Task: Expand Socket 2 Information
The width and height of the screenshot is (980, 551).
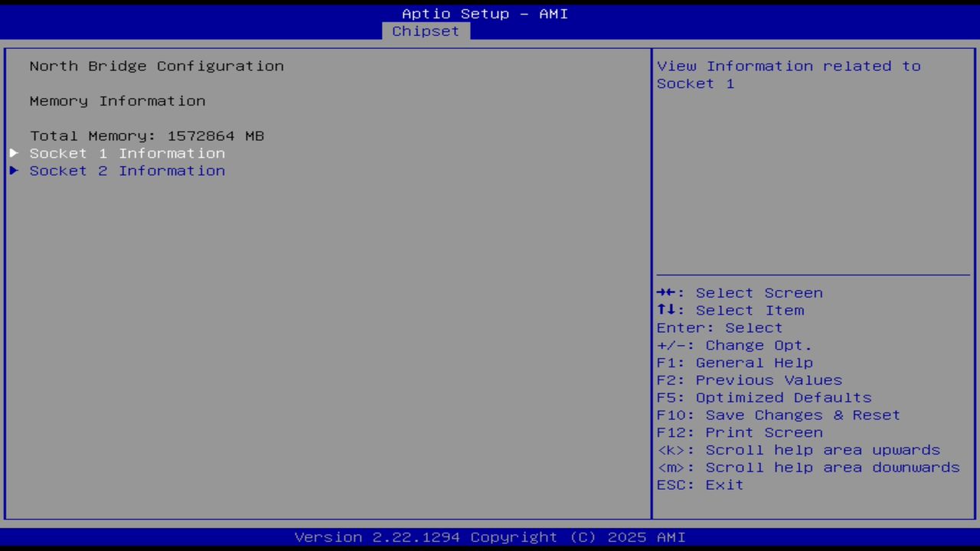Action: [x=127, y=171]
